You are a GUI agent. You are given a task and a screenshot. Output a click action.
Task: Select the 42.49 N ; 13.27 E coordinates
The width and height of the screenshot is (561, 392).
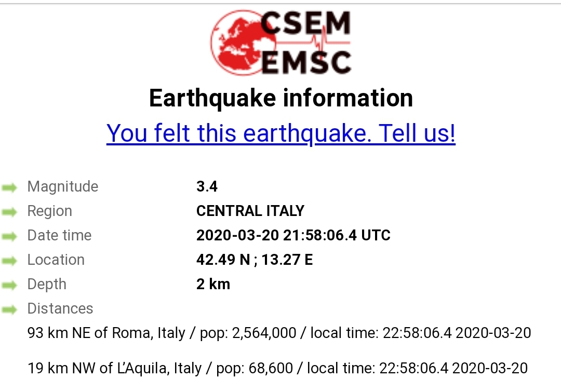(x=254, y=260)
